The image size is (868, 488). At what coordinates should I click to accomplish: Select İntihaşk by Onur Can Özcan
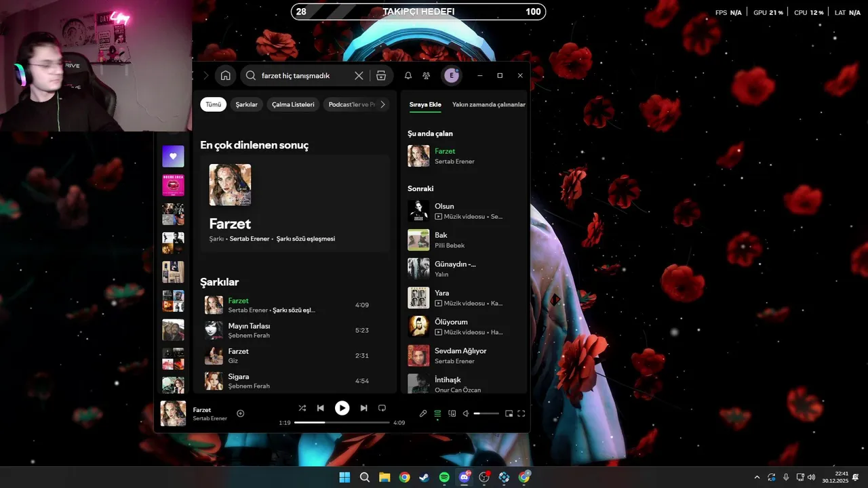pyautogui.click(x=464, y=383)
